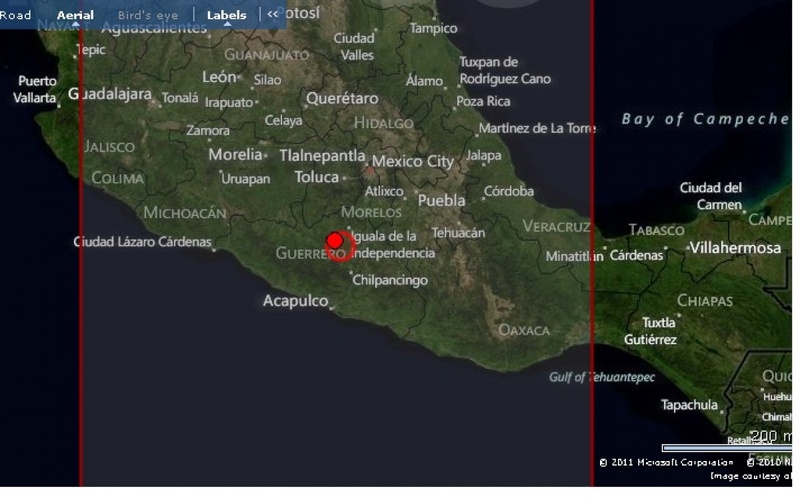
Task: Click the Puebla city label
Action: click(441, 200)
